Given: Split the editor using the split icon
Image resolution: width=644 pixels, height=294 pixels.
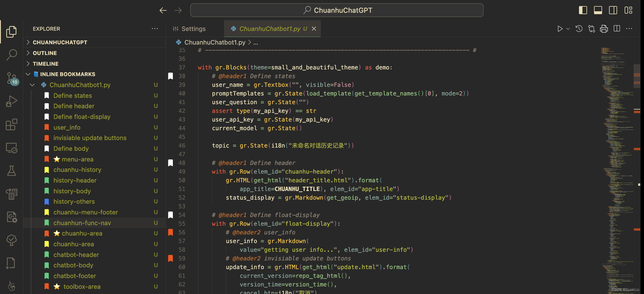Looking at the screenshot, I should point(617,28).
